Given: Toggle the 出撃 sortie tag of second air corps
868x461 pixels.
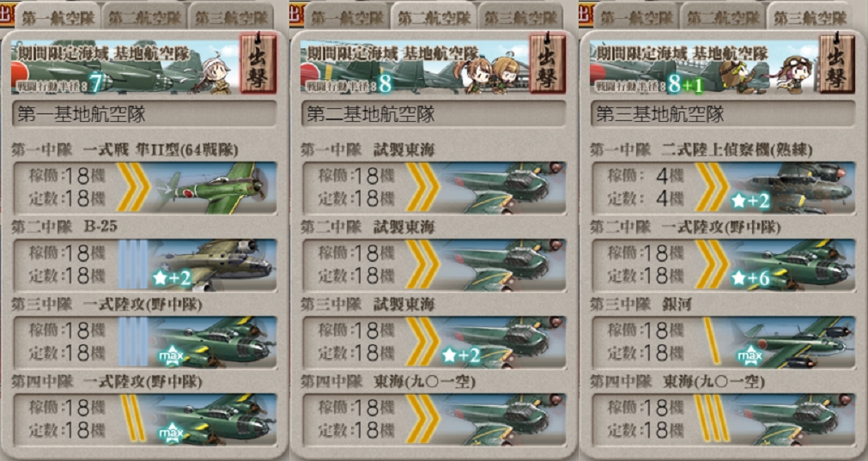Looking at the screenshot, I should [x=548, y=64].
